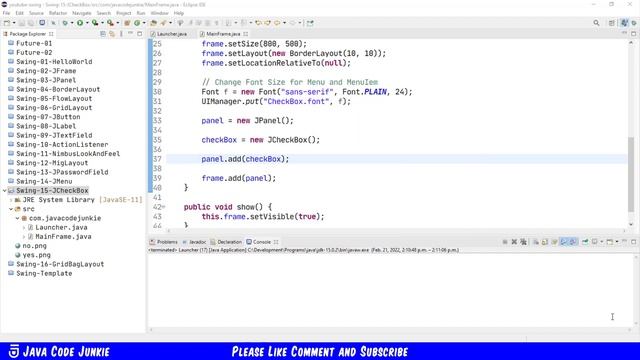640x360 pixels.
Task: Switch to the Declaration tab
Action: coord(226,242)
